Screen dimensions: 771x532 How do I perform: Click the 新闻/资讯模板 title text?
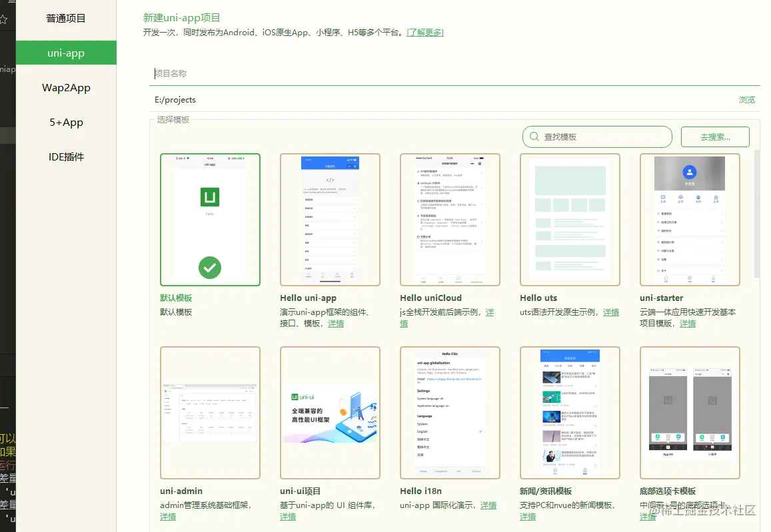546,491
